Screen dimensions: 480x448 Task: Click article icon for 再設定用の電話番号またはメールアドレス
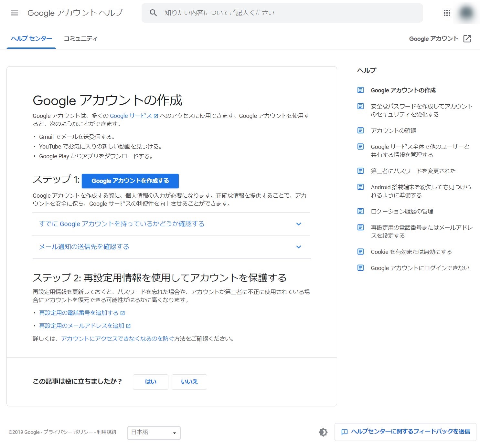361,227
